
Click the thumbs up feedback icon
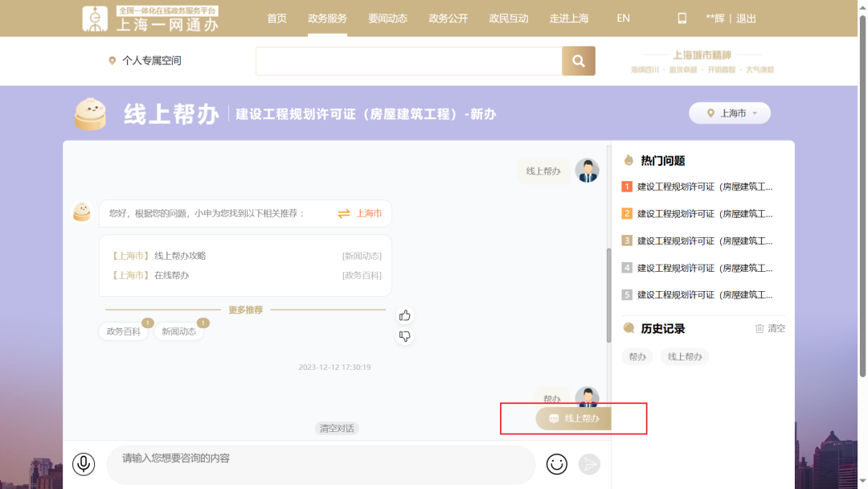(405, 315)
